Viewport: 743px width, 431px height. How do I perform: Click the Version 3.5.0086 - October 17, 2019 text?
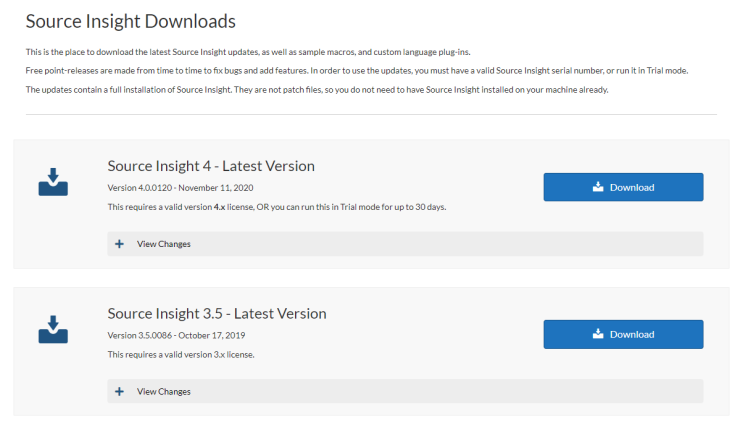pyautogui.click(x=176, y=335)
